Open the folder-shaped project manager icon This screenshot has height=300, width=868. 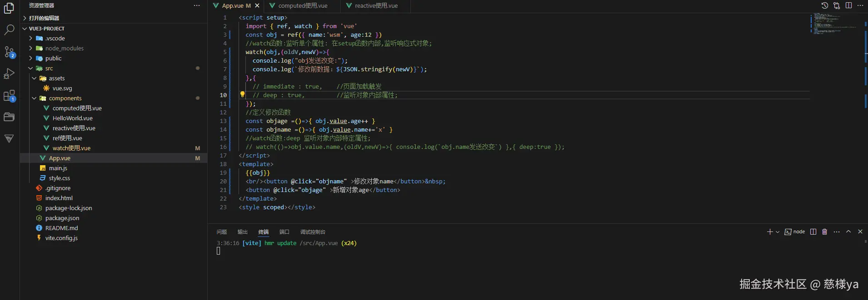pyautogui.click(x=9, y=117)
